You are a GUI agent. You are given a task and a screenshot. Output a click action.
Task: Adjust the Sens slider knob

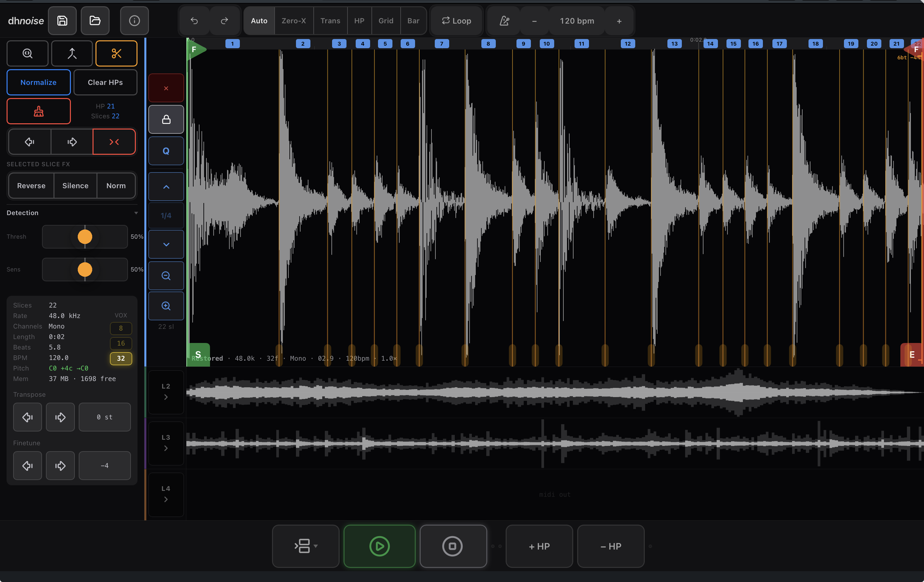click(85, 270)
